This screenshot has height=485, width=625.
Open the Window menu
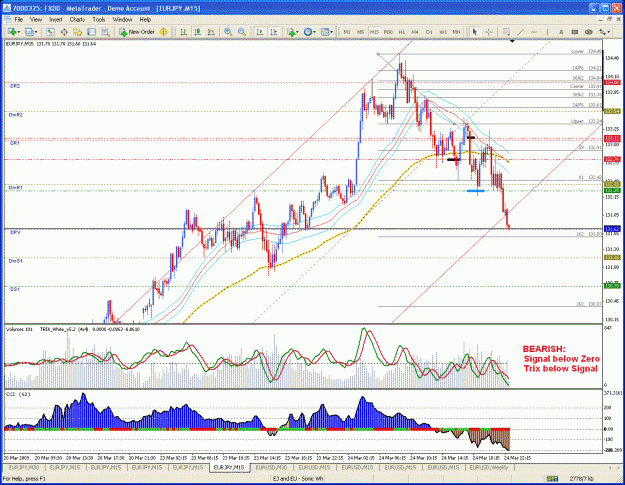(x=122, y=20)
